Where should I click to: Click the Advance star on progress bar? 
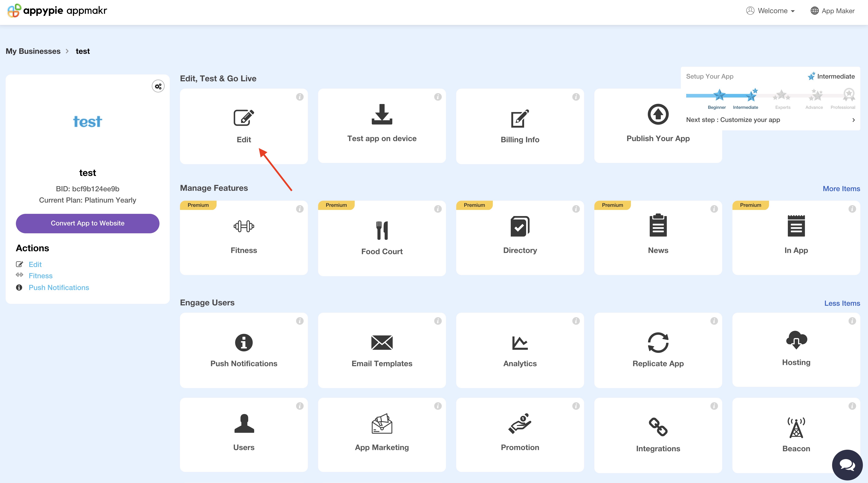tap(816, 95)
